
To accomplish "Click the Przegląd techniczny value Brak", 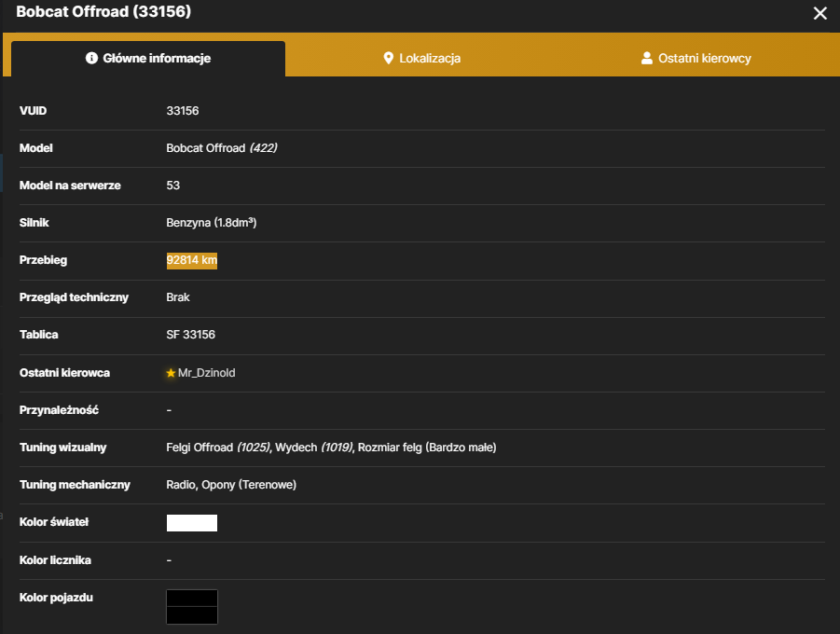I will pos(178,297).
